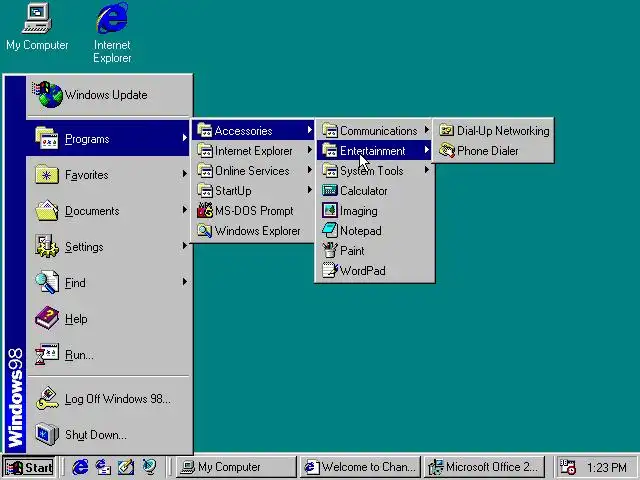640x480 pixels.
Task: Click the Notepad icon in Accessories
Action: (329, 230)
